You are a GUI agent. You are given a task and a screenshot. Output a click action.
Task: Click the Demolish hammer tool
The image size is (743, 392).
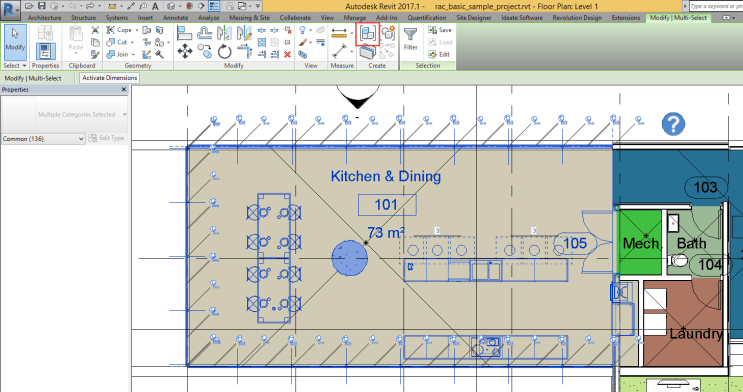click(x=159, y=55)
